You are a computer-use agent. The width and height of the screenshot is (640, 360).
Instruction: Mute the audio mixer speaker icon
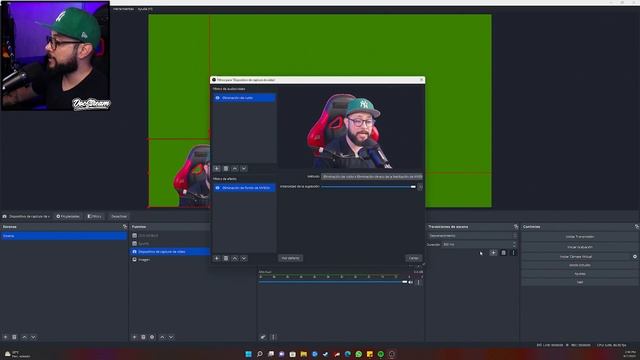coord(411,282)
